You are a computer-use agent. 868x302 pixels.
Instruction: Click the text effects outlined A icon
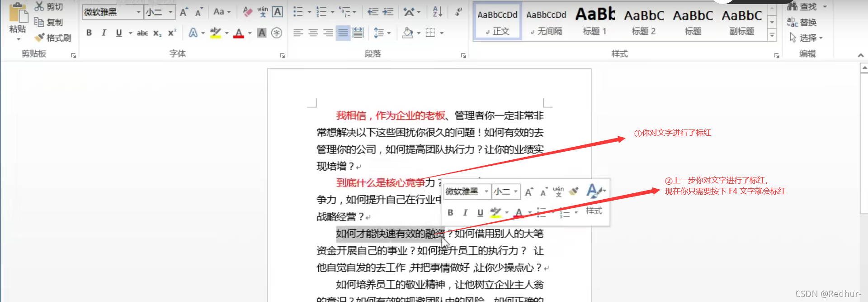pos(193,33)
